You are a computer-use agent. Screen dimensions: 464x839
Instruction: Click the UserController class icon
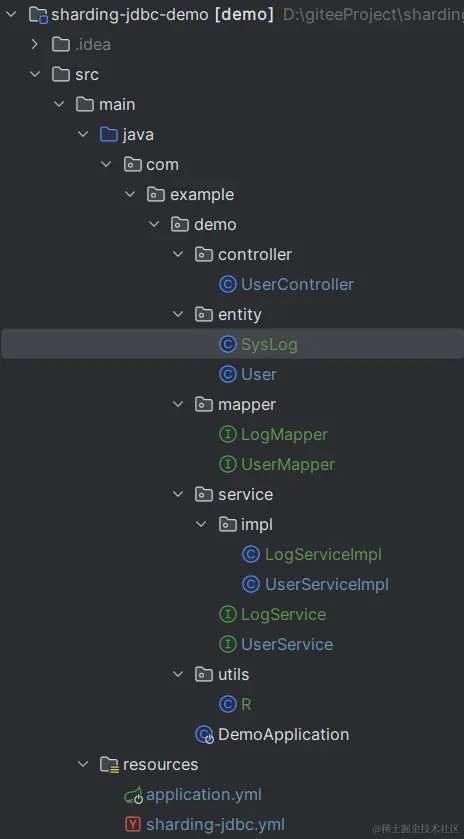[228, 284]
